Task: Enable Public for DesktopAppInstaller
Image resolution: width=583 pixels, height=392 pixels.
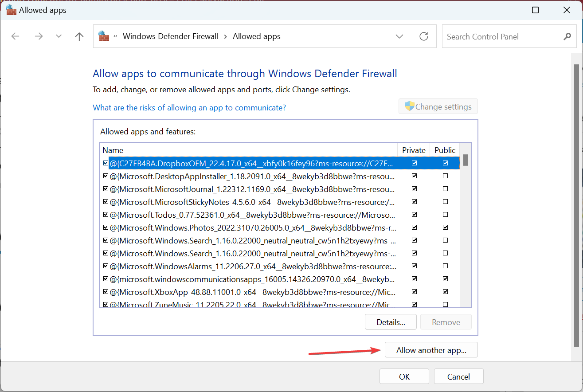Action: click(x=445, y=176)
